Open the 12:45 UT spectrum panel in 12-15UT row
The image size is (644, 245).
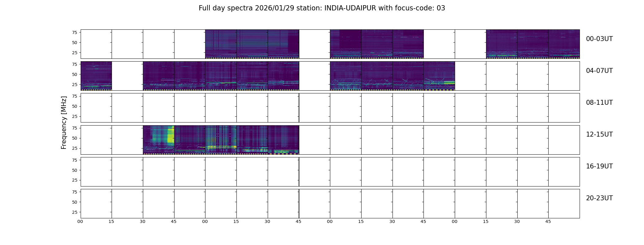coord(190,140)
